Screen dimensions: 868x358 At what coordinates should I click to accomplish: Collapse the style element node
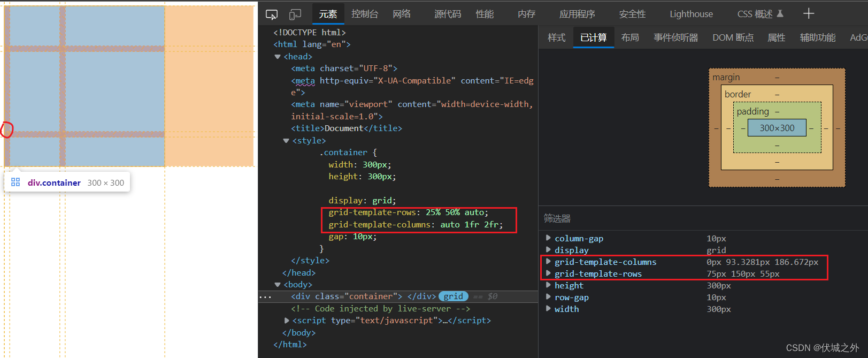tap(286, 141)
